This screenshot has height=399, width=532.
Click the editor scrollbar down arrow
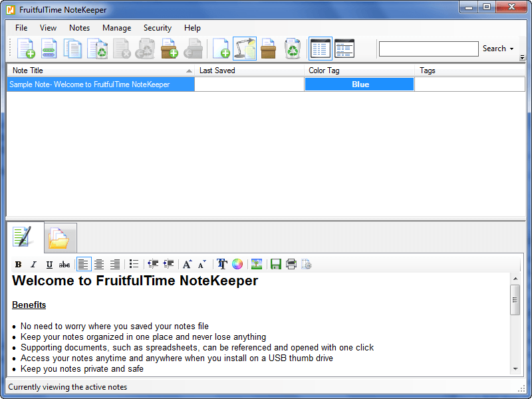[x=515, y=369]
